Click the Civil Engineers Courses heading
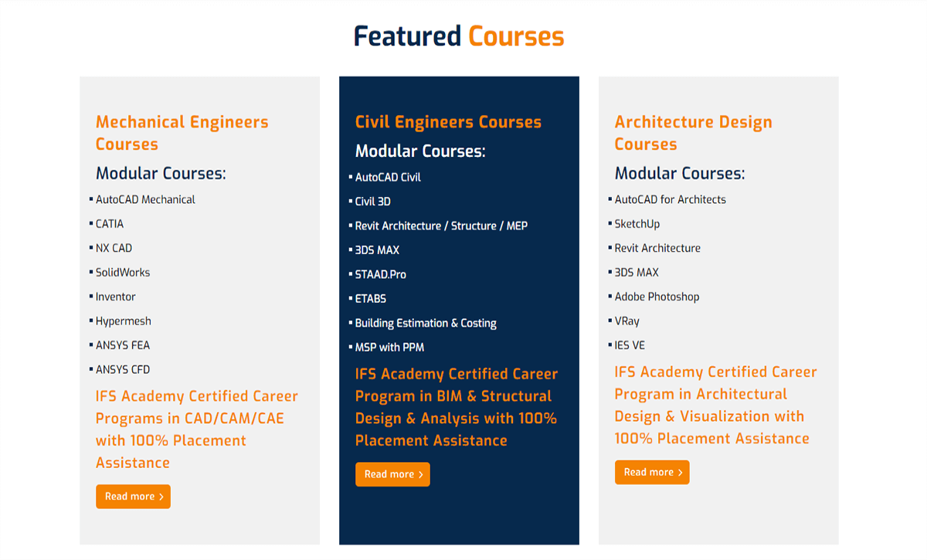 click(x=448, y=122)
